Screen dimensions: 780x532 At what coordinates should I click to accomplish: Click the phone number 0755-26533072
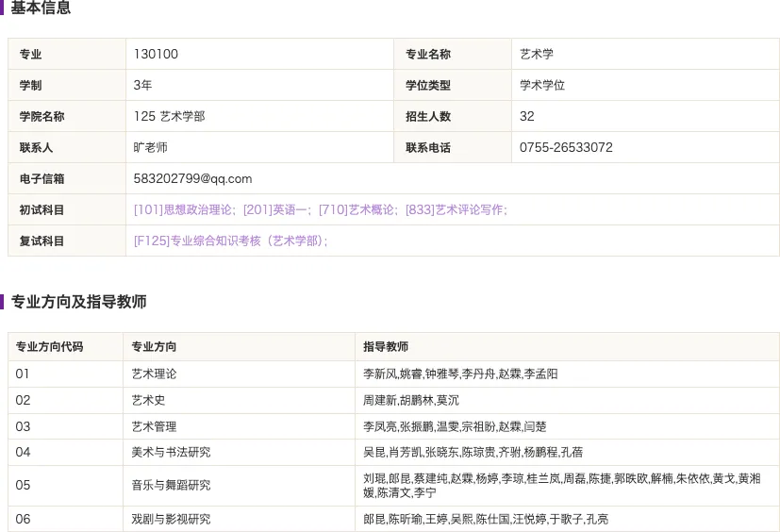(x=566, y=147)
